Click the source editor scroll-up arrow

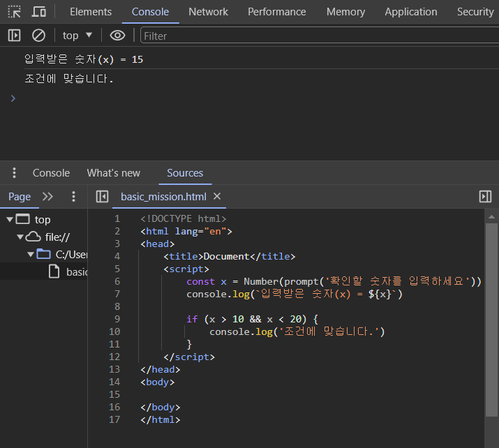pos(492,217)
